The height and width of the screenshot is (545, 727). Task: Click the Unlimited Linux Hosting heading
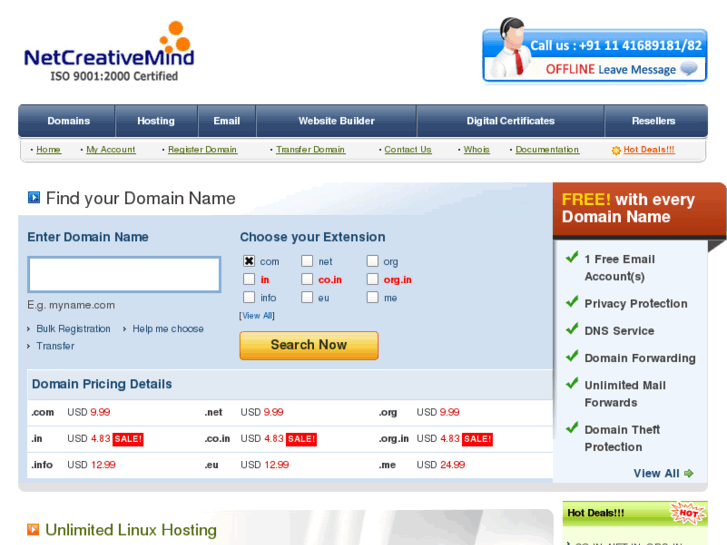pos(131,530)
